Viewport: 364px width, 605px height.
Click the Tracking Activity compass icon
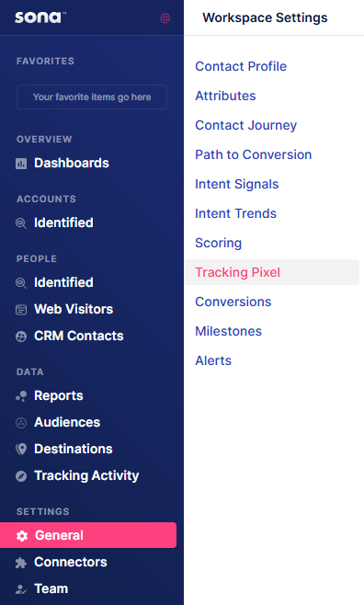point(21,476)
